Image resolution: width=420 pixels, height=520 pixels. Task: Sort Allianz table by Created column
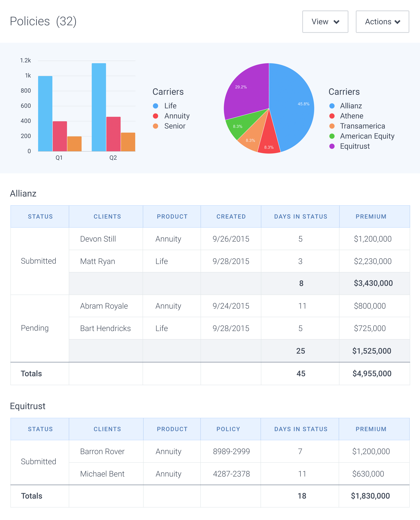tap(231, 217)
